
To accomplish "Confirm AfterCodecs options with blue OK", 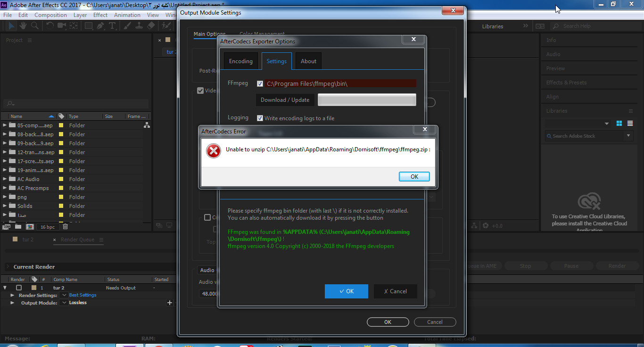I will pos(347,291).
